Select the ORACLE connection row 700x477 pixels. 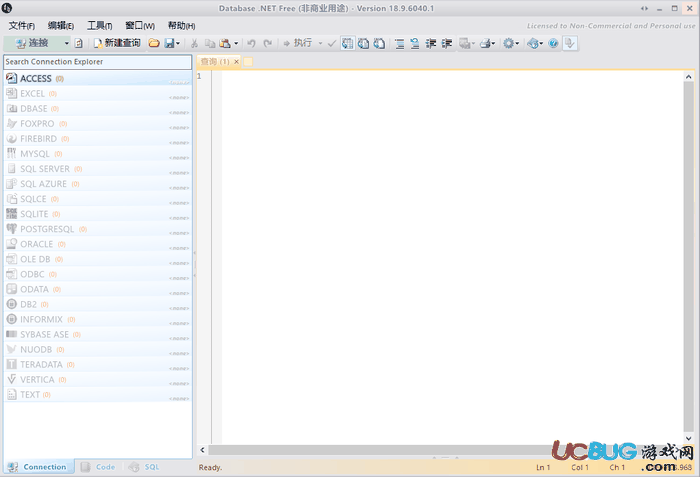pyautogui.click(x=98, y=244)
